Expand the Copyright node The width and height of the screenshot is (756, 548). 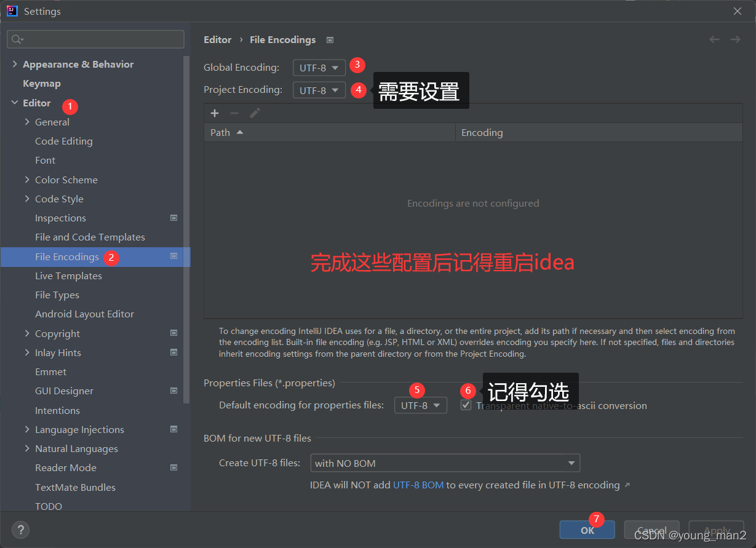pyautogui.click(x=27, y=333)
